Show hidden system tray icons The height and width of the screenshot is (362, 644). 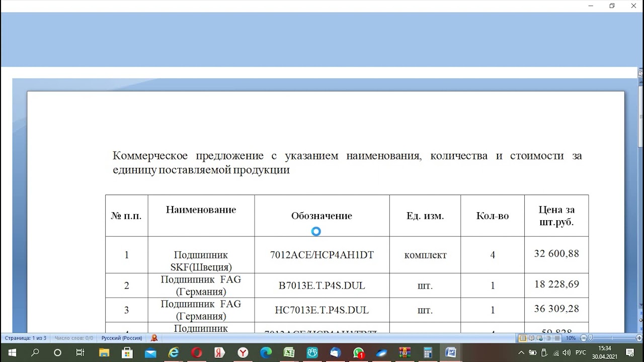[x=521, y=352]
